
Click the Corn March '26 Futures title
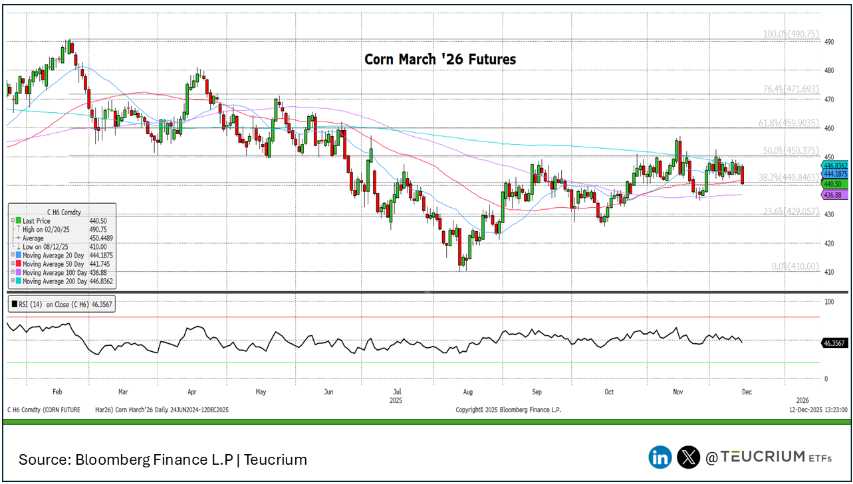tap(439, 60)
